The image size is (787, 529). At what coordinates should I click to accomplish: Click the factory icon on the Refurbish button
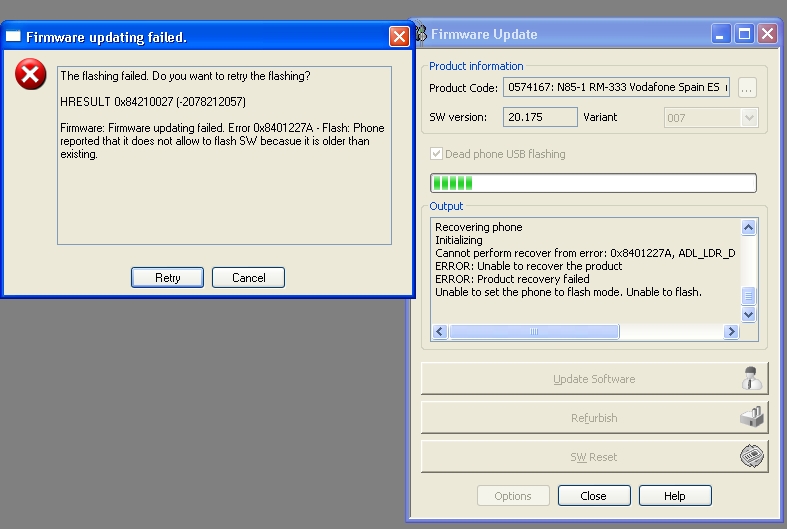click(x=752, y=417)
